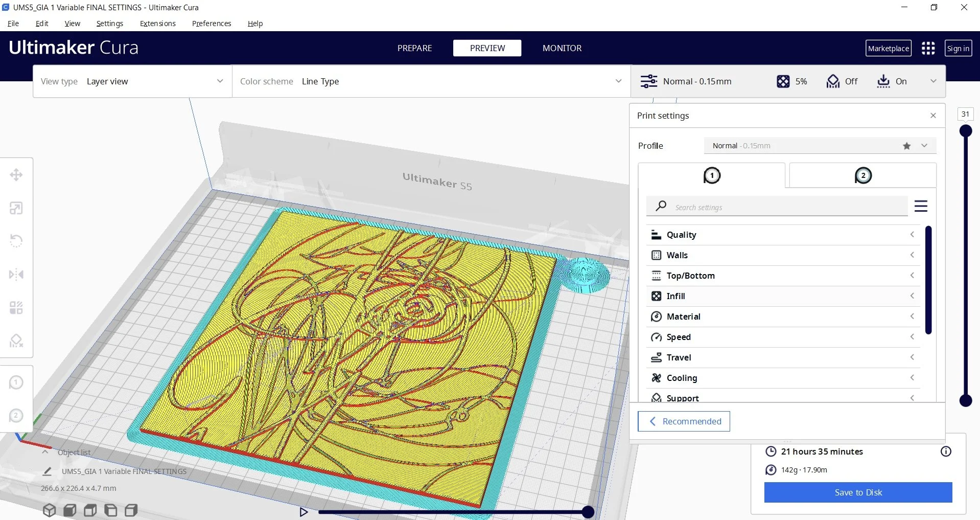Screen dimensions: 980x520
Task: Select the Move tool in left toolbar
Action: tap(16, 175)
